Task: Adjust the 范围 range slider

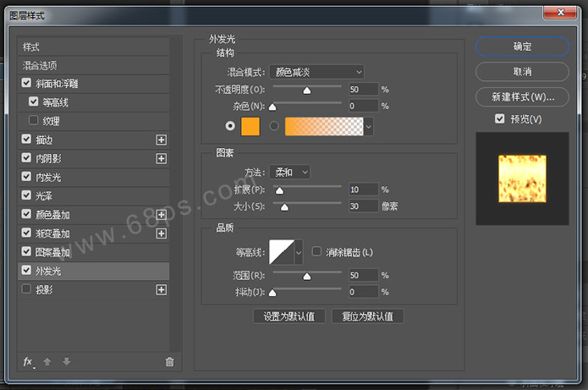Action: tap(307, 275)
